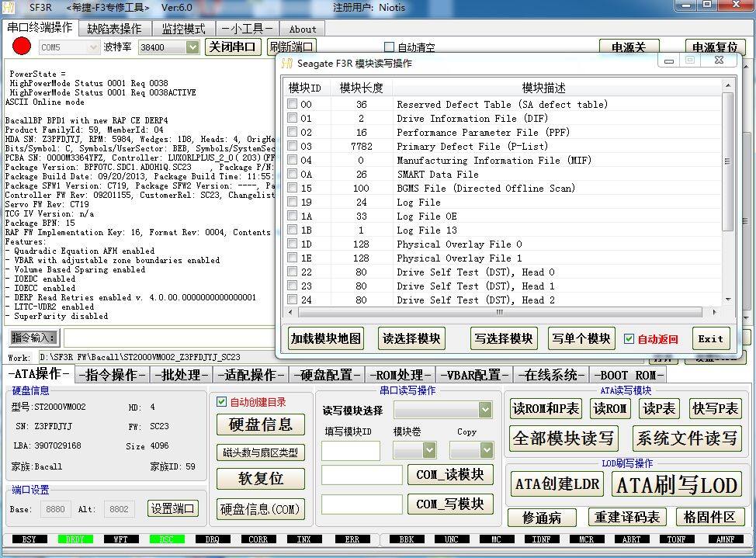This screenshot has width=756, height=558.
Task: Click the module list horizontal scrollbar
Action: tap(501, 312)
